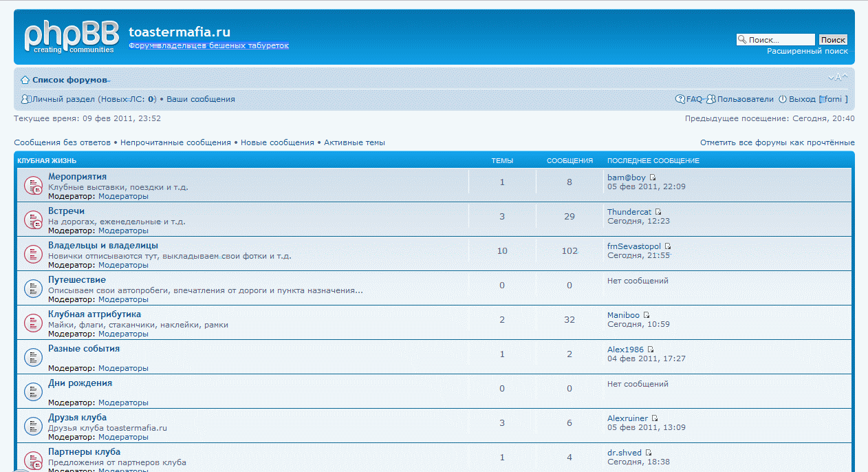Open Модераторы link under Мероприятия
Image resolution: width=868 pixels, height=472 pixels.
pos(123,196)
